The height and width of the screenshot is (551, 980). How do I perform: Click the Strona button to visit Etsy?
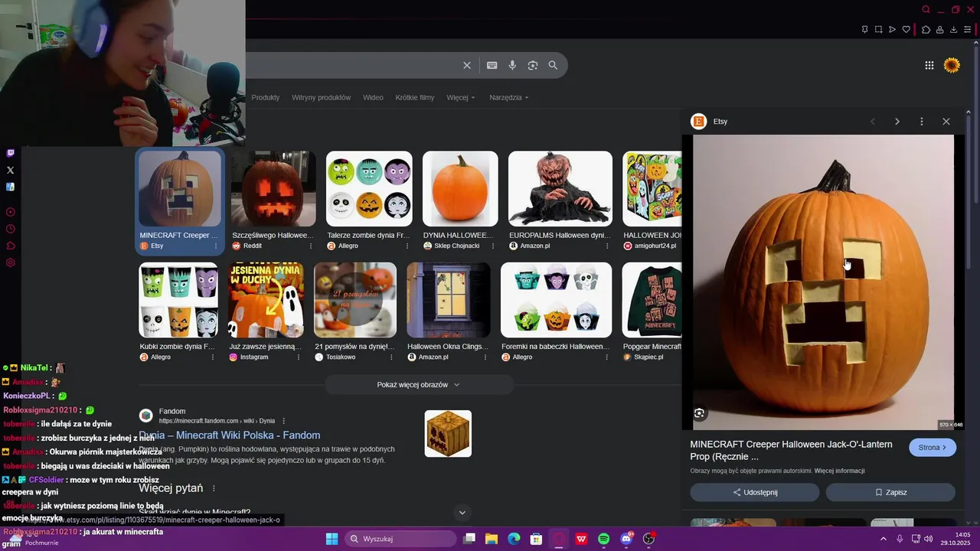coord(933,448)
